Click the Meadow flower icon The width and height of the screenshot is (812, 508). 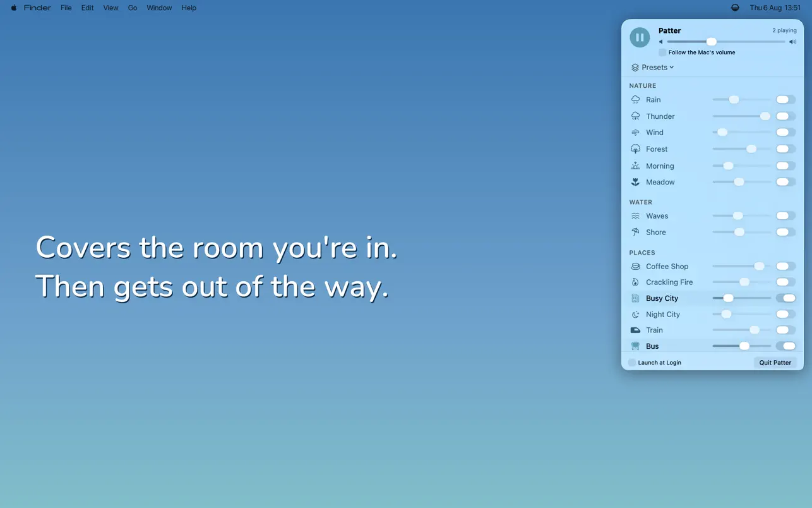[635, 182]
